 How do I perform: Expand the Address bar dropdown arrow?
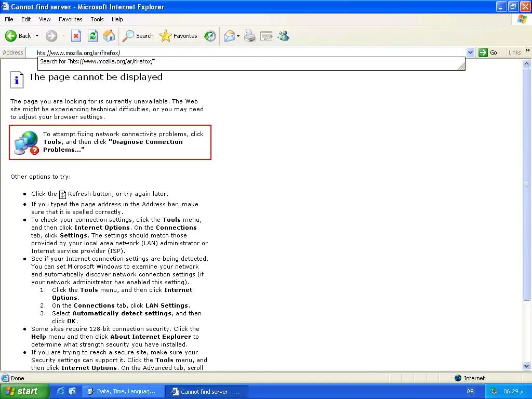[x=470, y=52]
